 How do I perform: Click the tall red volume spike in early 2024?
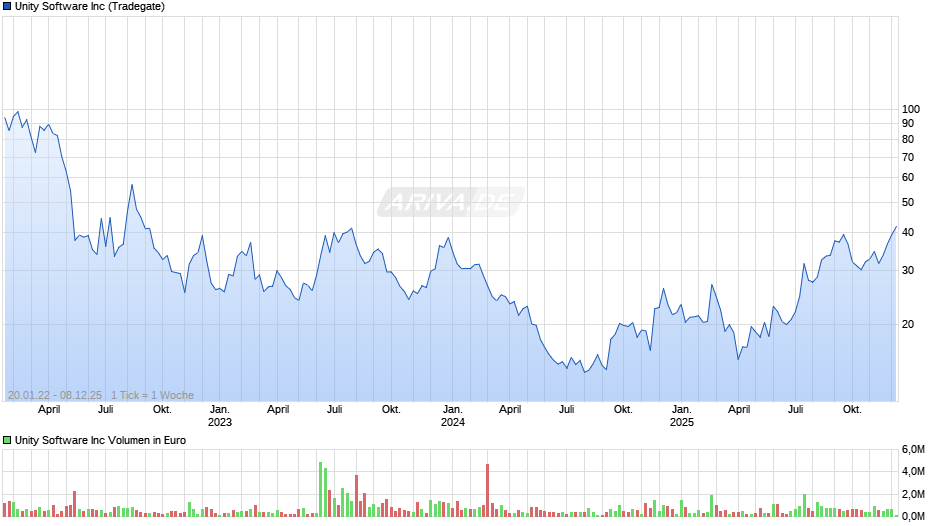(487, 491)
